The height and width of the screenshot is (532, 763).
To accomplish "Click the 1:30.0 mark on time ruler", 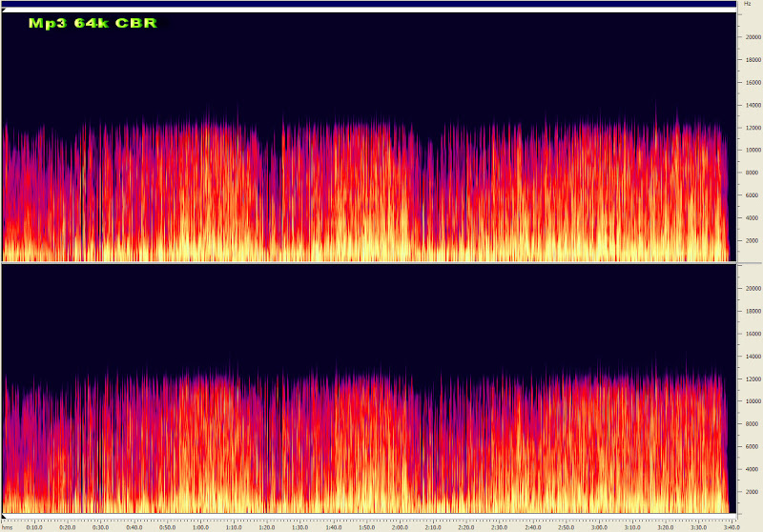I will point(300,525).
